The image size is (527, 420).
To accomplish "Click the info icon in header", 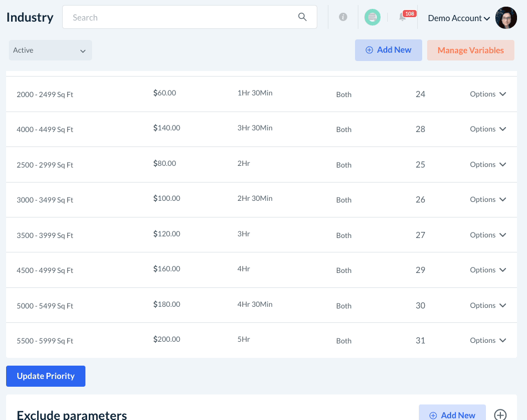I will (x=343, y=17).
